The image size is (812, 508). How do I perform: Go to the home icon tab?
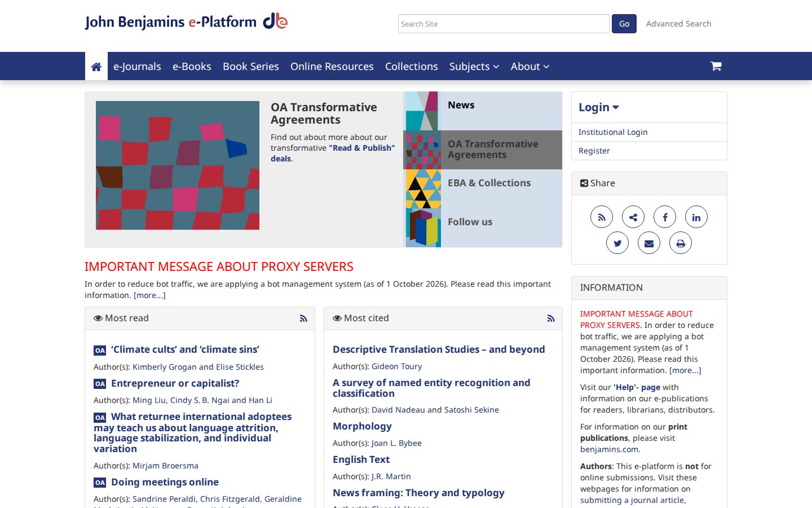pos(96,67)
